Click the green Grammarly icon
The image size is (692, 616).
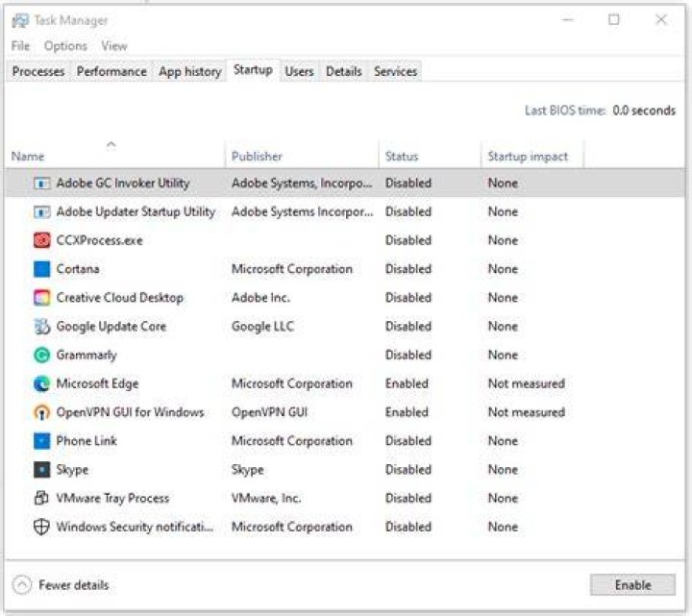click(42, 355)
